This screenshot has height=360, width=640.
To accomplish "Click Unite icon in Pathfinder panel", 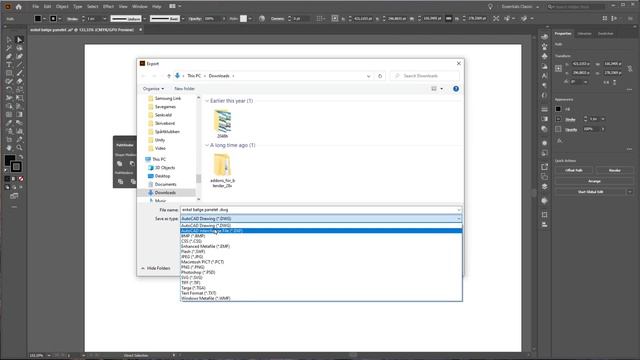I will tap(120, 164).
